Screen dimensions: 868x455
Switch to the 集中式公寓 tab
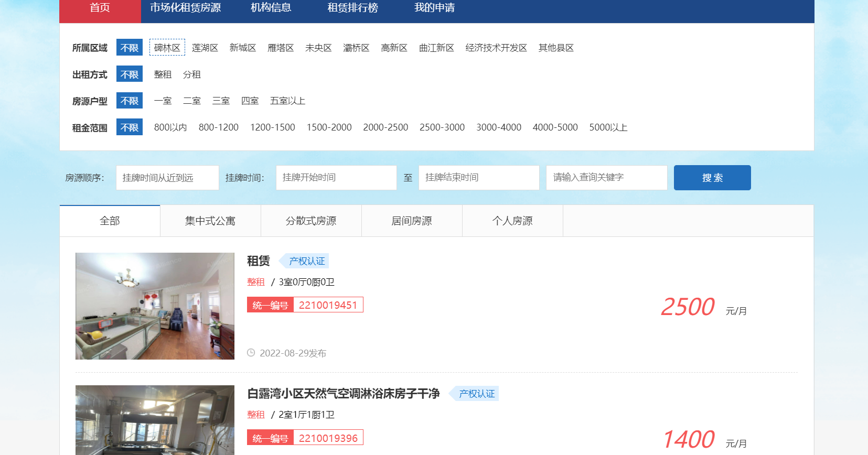[210, 221]
